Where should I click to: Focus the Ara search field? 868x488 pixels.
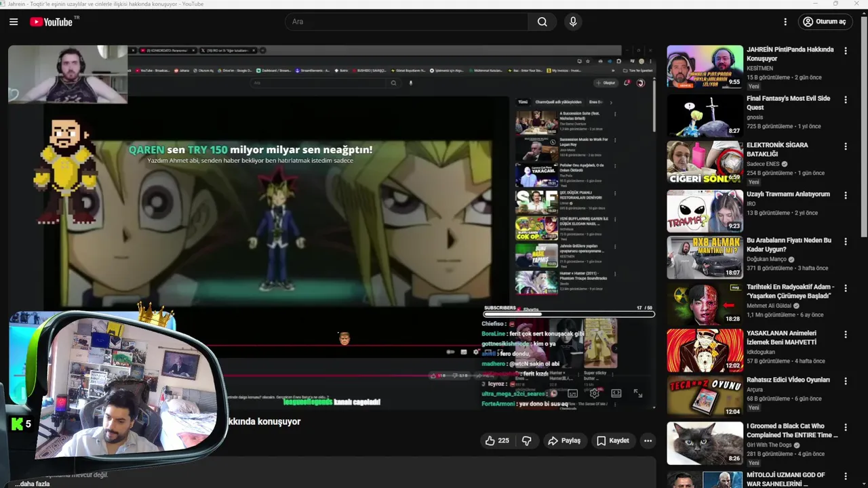[407, 22]
